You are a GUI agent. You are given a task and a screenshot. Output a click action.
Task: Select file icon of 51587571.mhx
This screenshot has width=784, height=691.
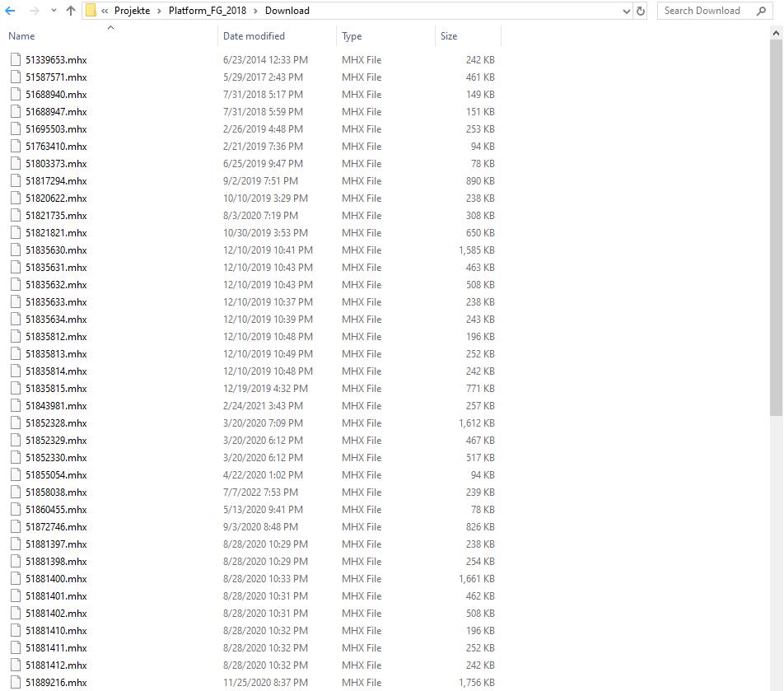pyautogui.click(x=16, y=77)
